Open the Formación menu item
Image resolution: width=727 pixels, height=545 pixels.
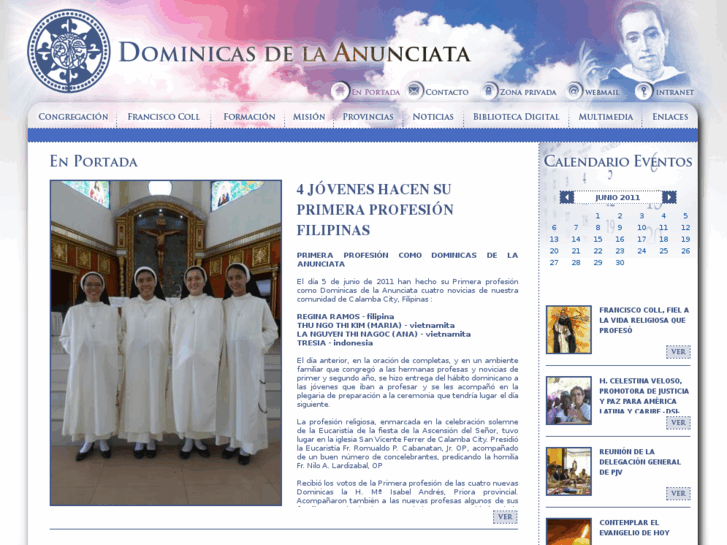[x=249, y=117]
